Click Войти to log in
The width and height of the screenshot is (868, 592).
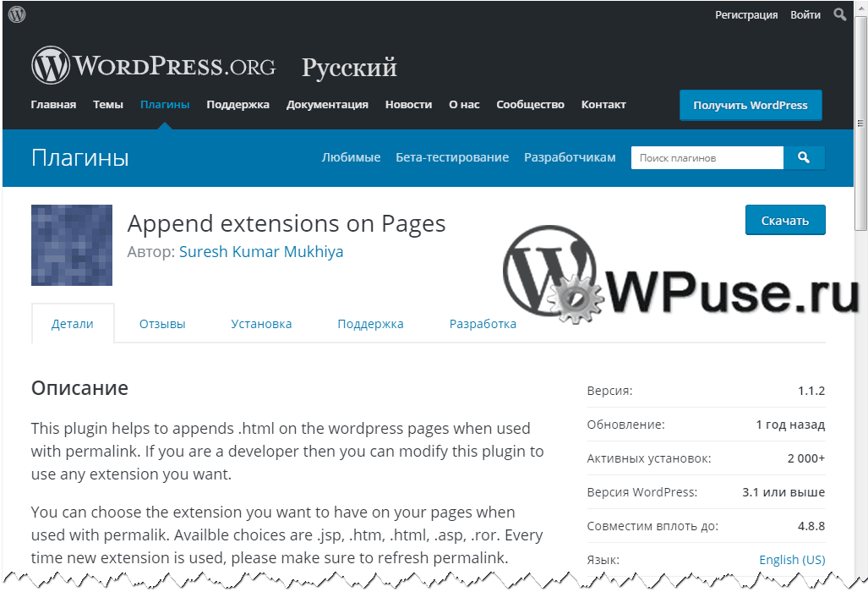tap(805, 15)
